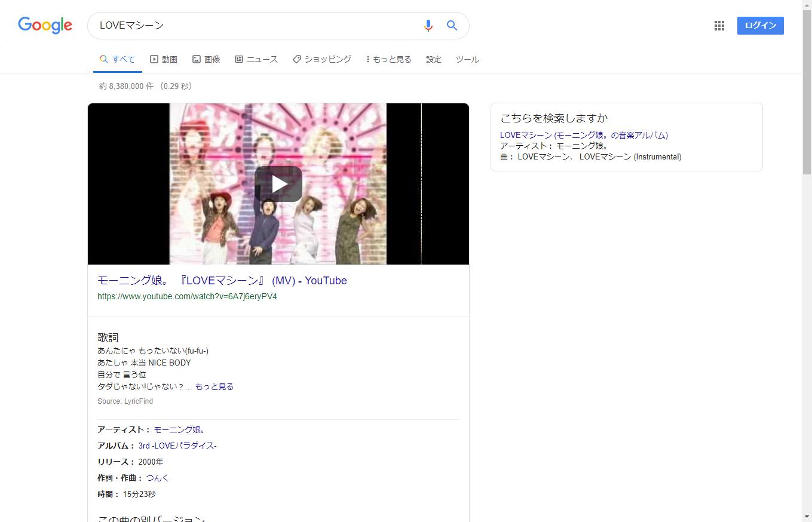Screen dimensions: 812x522
Task: Expand the もっと見る menu
Action: pos(389,59)
